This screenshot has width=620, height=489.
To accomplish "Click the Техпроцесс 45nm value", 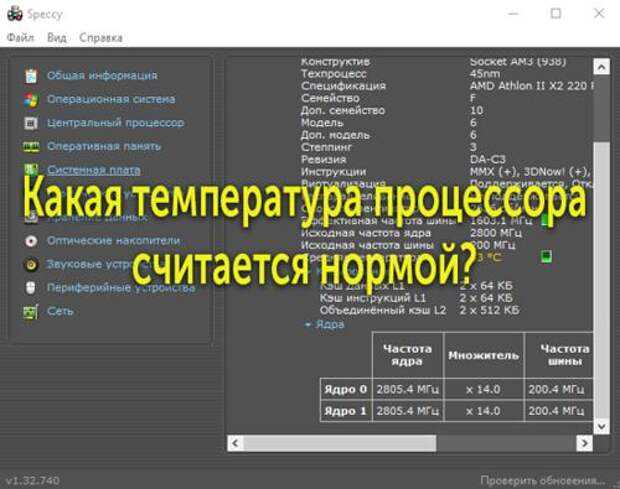I will point(485,74).
